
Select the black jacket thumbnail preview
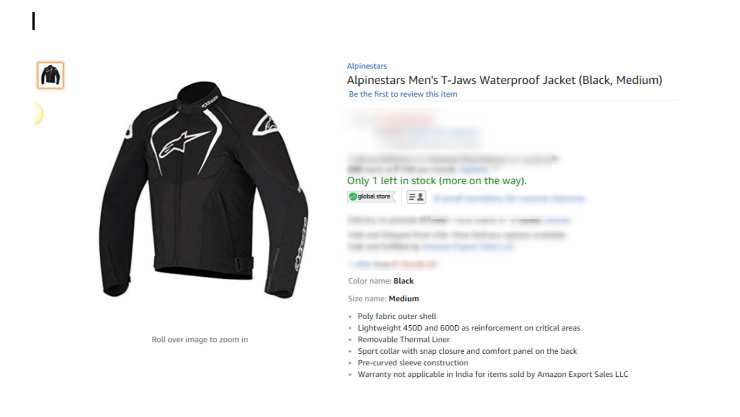(50, 75)
